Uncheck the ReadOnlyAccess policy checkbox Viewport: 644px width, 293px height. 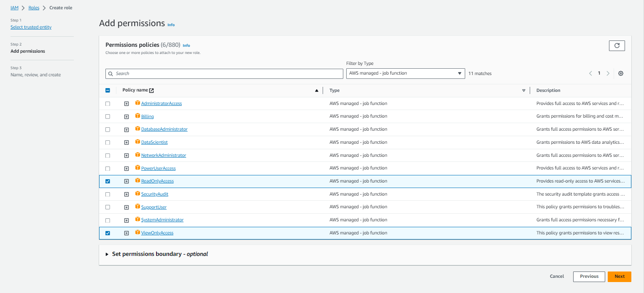(x=108, y=181)
